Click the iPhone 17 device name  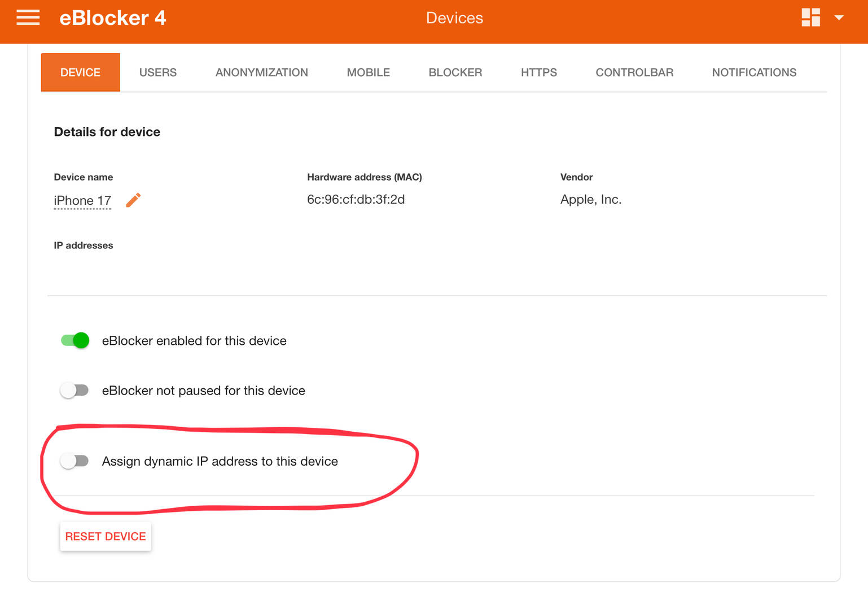point(82,201)
